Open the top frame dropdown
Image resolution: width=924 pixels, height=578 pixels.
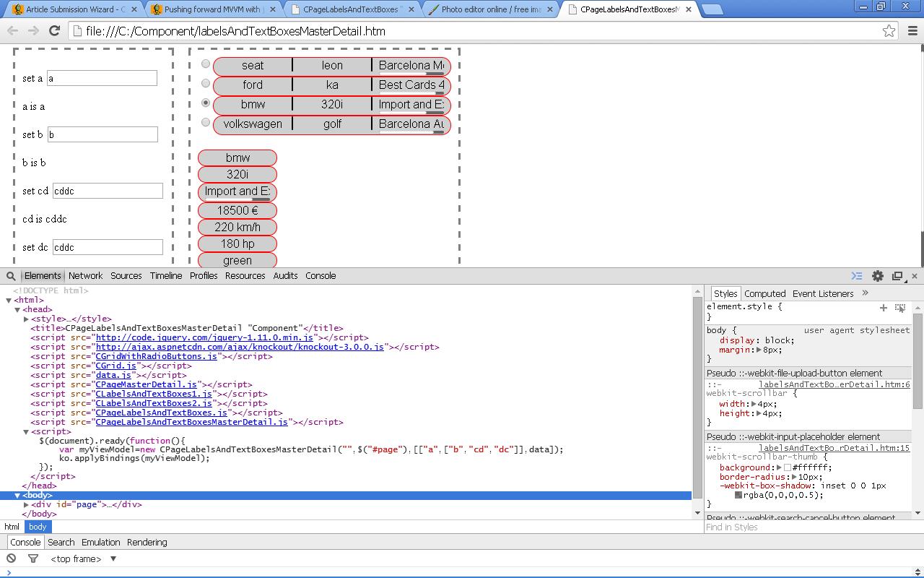(83, 558)
